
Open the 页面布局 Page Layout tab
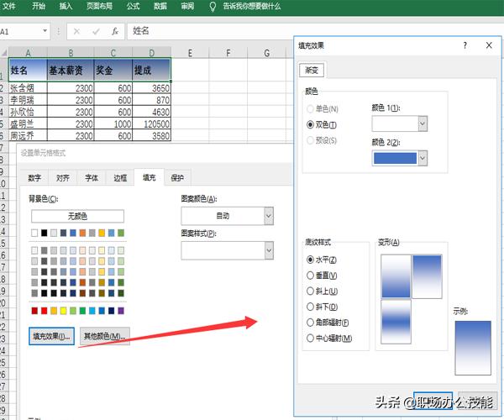[x=100, y=6]
